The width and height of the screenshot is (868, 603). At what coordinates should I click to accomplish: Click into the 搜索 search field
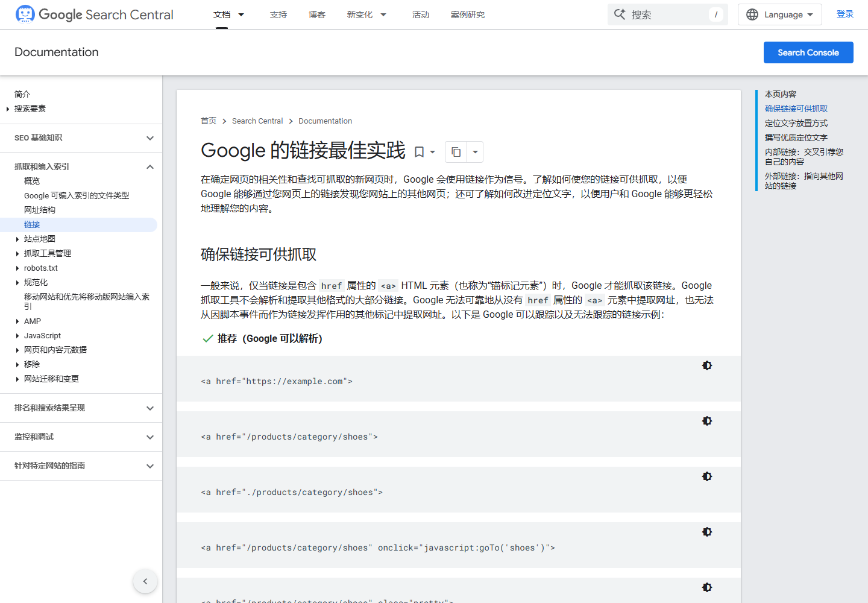tap(668, 14)
